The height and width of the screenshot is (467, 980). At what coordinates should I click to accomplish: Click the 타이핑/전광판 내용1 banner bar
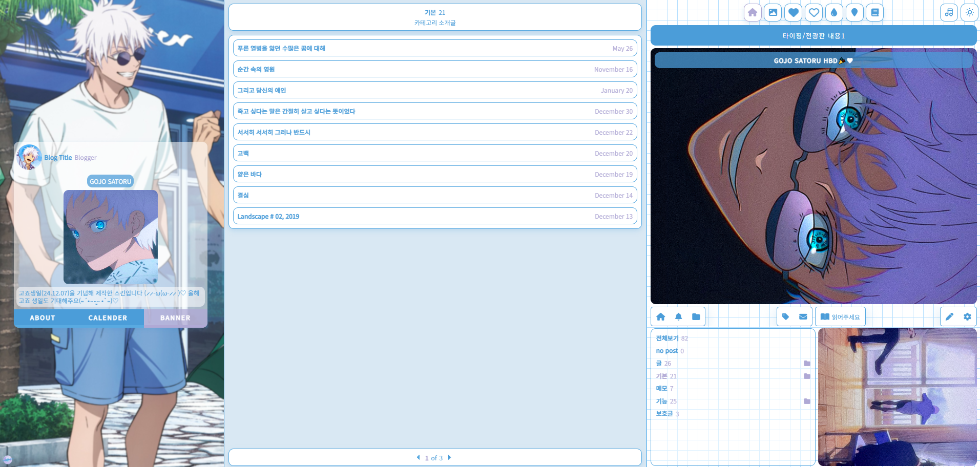coord(814,36)
